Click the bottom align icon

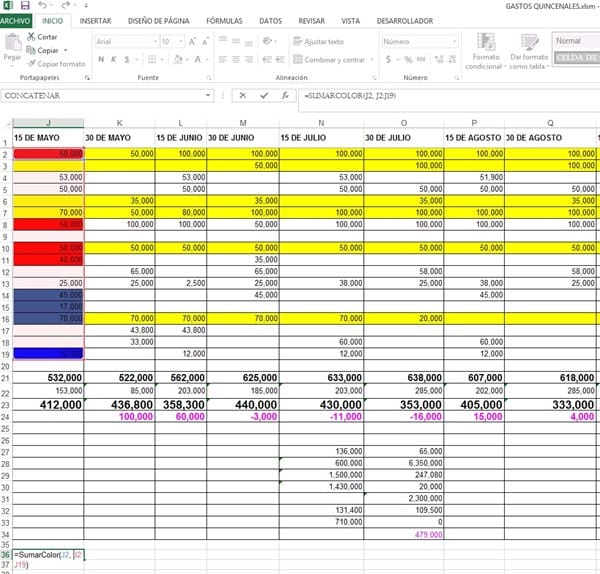click(x=249, y=43)
